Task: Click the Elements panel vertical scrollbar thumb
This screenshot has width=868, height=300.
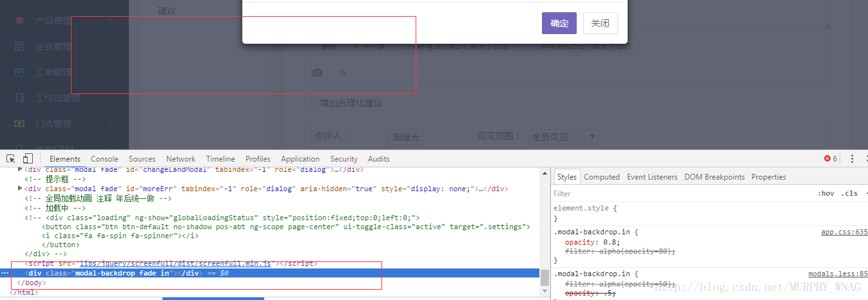Action: [x=545, y=277]
